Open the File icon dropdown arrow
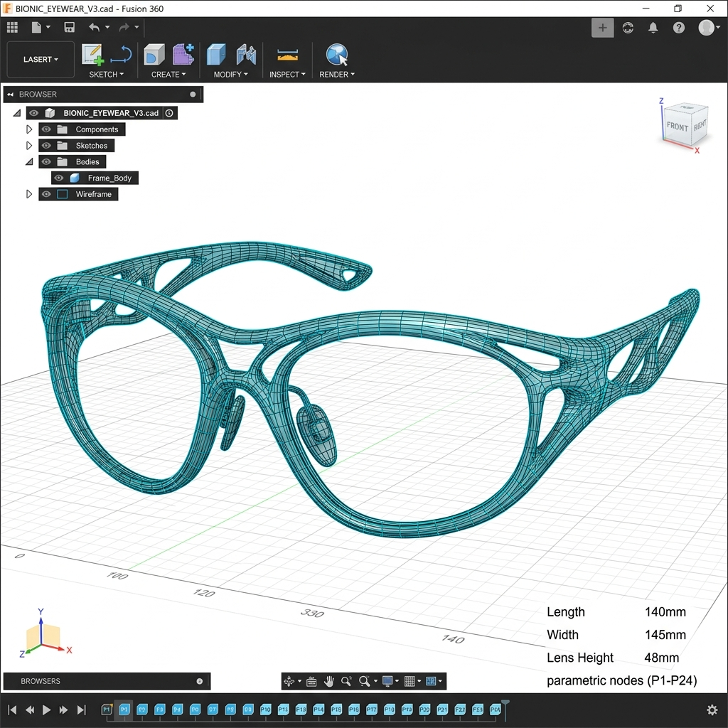 point(48,28)
